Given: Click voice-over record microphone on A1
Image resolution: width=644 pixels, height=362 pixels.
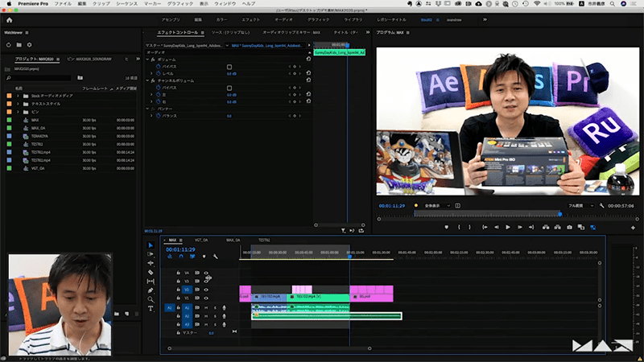Looking at the screenshot, I should point(224,307).
